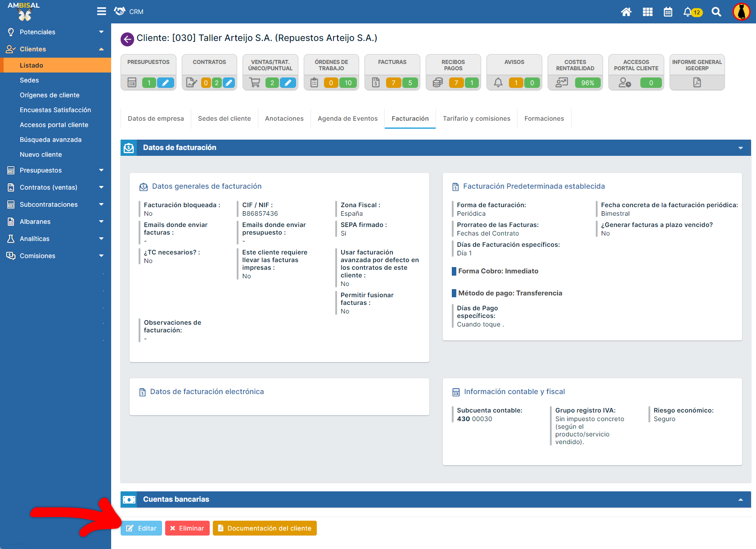The image size is (756, 549).
Task: Open the calendar icon in header
Action: (668, 12)
